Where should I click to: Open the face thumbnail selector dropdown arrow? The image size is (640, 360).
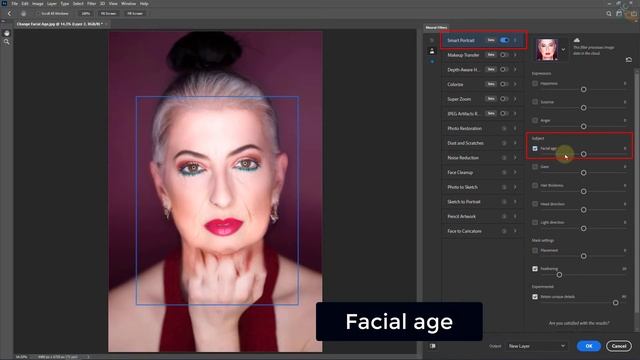pyautogui.click(x=563, y=50)
